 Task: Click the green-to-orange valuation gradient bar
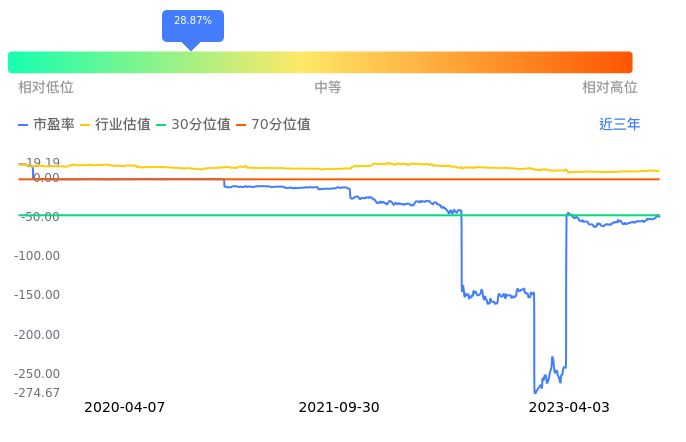pos(320,62)
